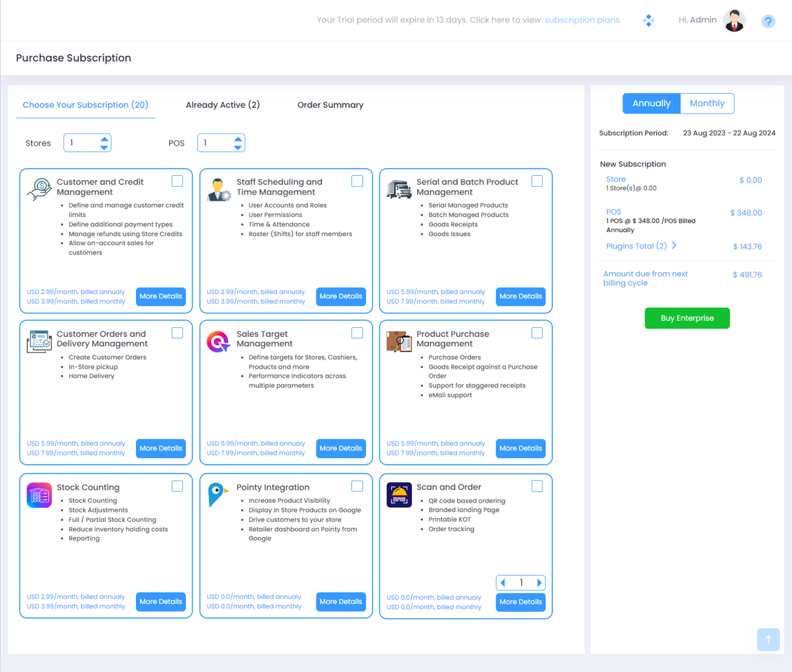Screen dimensions: 792x672
Task: Click the blue diamond apps icon
Action: click(x=648, y=20)
